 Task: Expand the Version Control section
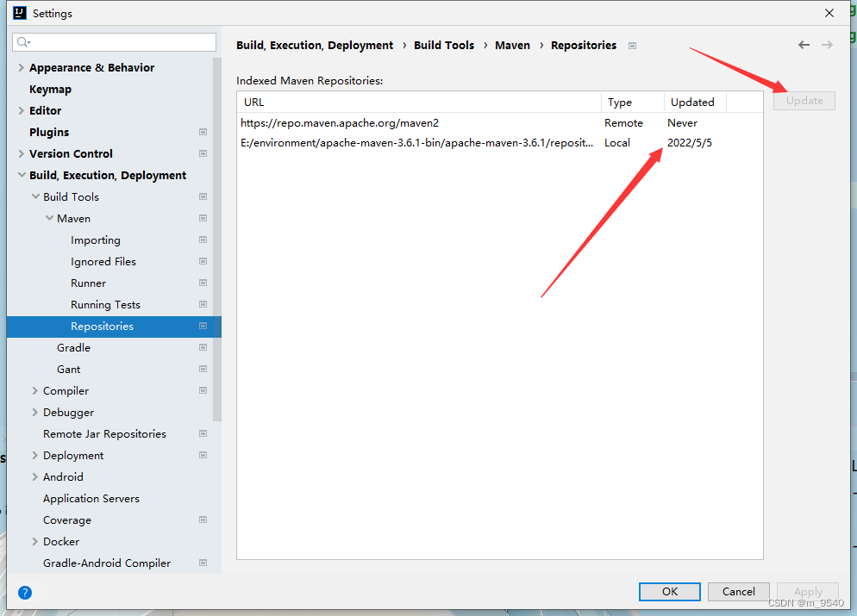(x=22, y=154)
